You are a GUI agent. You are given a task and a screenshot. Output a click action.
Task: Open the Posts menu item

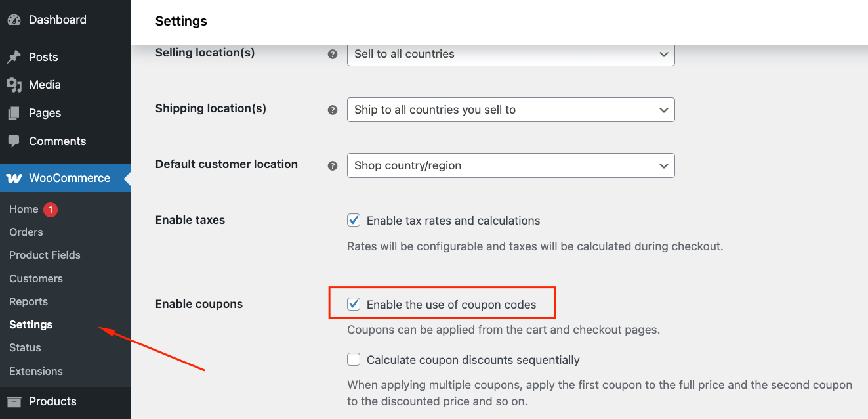(65, 57)
